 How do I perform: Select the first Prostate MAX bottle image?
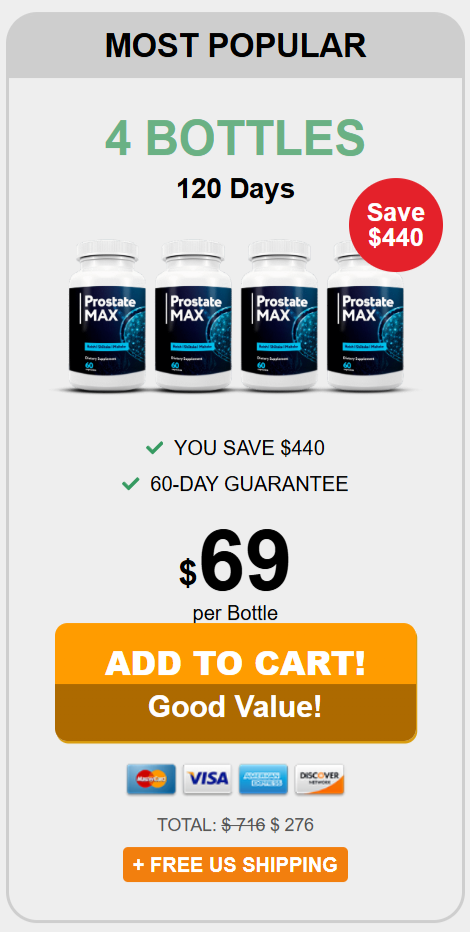tap(106, 315)
